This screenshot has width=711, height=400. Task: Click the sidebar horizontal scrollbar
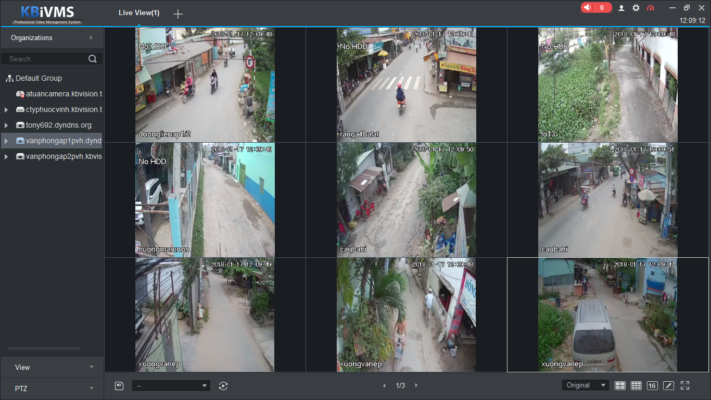[44, 348]
